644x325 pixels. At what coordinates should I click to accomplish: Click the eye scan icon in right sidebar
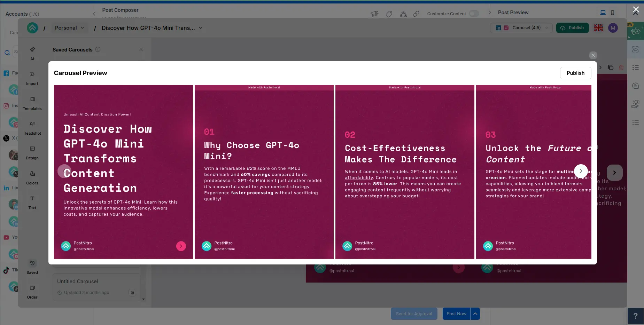coord(636,49)
